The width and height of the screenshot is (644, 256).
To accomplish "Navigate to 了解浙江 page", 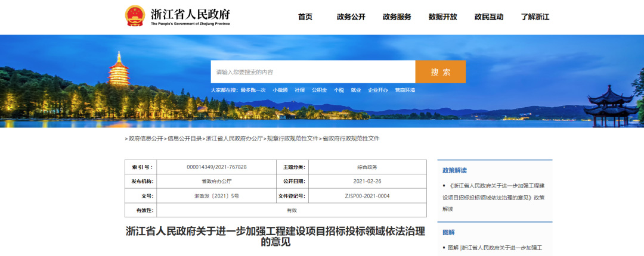I will pyautogui.click(x=535, y=17).
